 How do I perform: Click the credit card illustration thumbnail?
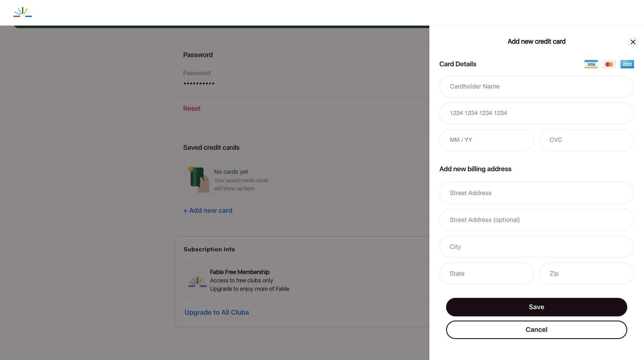tap(198, 179)
